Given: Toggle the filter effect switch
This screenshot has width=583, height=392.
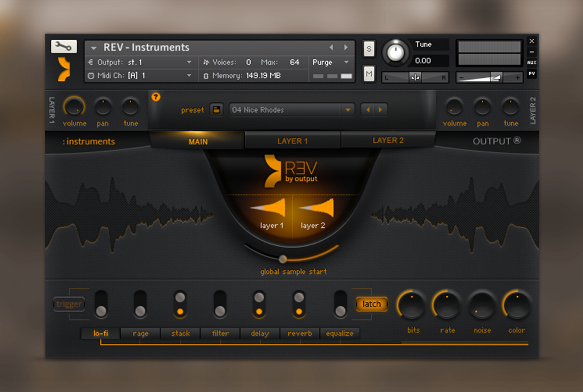Looking at the screenshot, I should (220, 304).
